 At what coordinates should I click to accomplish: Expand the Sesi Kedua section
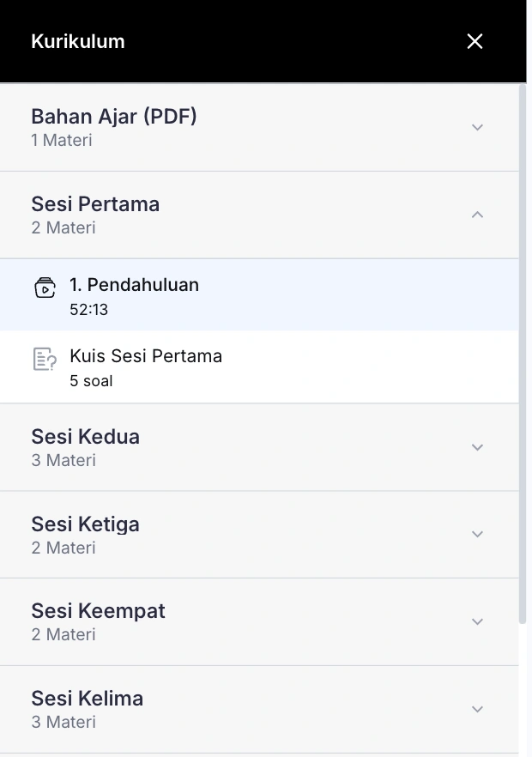(x=477, y=447)
